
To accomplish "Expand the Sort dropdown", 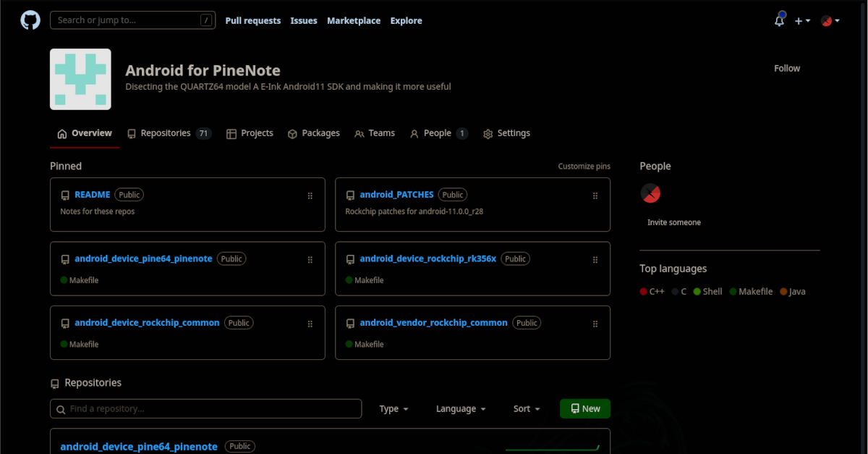I will 527,409.
